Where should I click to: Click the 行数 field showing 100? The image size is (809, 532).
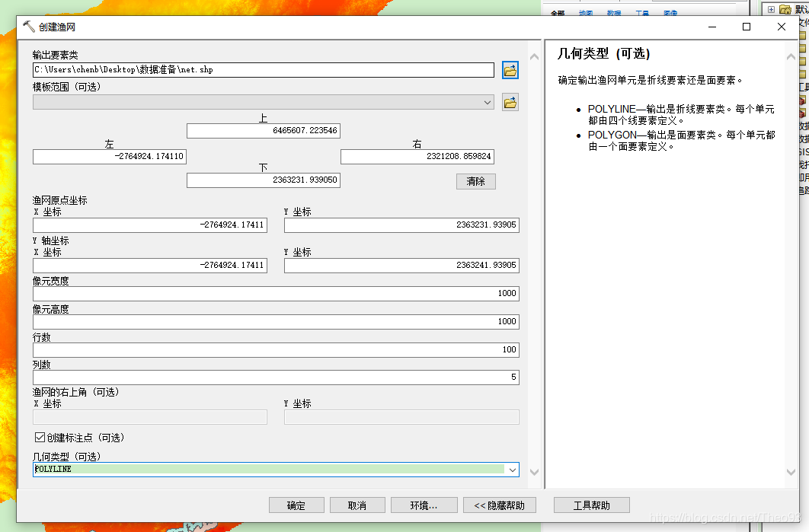276,349
